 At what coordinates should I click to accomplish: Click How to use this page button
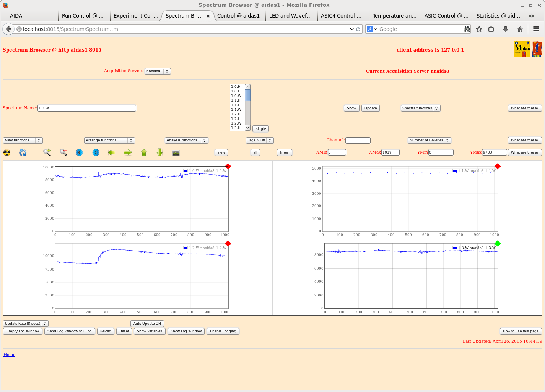click(521, 331)
